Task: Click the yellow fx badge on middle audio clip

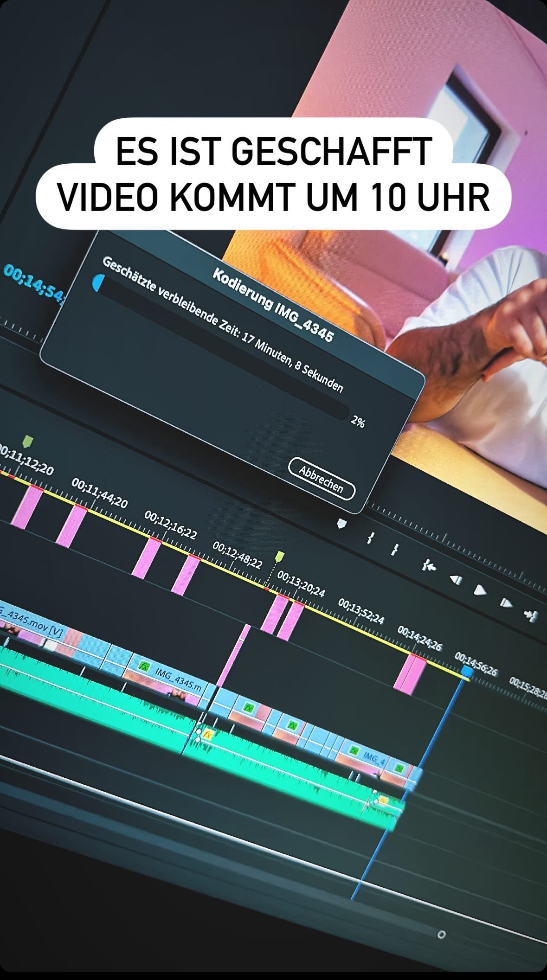Action: (207, 735)
